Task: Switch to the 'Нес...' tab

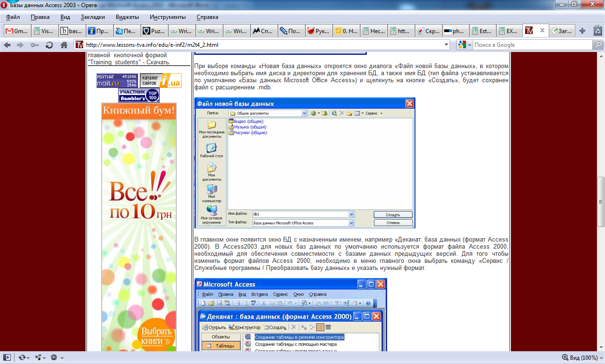Action: tap(374, 31)
